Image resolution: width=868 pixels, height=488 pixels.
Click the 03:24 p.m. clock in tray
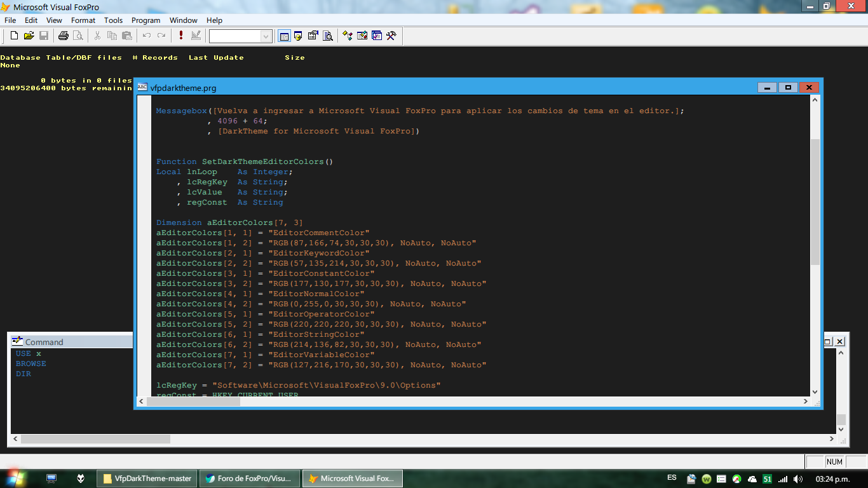[832, 478]
